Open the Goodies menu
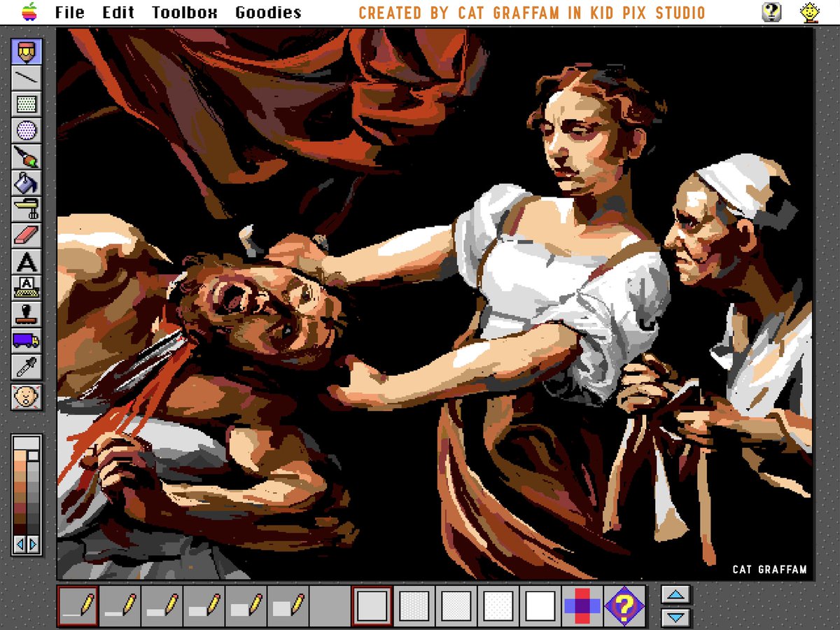Screen dimensions: 840x630 pyautogui.click(x=268, y=12)
